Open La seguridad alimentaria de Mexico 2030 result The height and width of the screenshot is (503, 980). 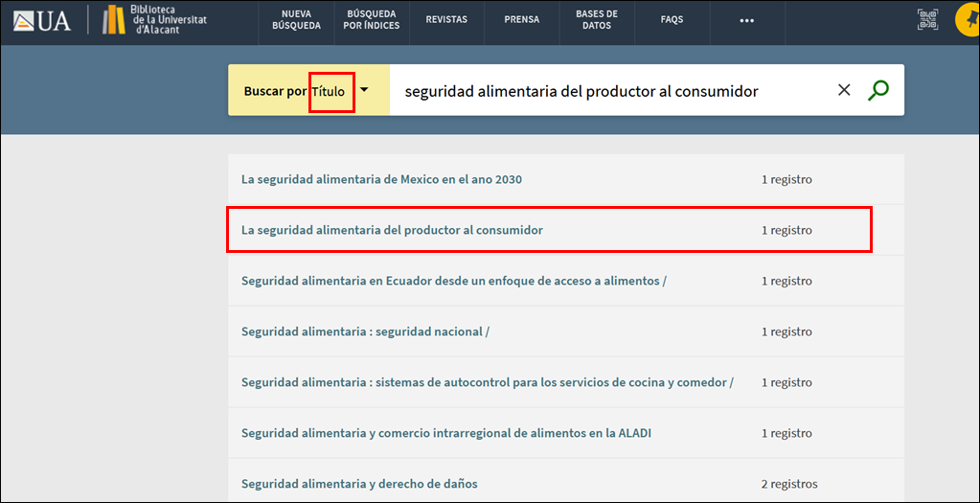[x=381, y=179]
